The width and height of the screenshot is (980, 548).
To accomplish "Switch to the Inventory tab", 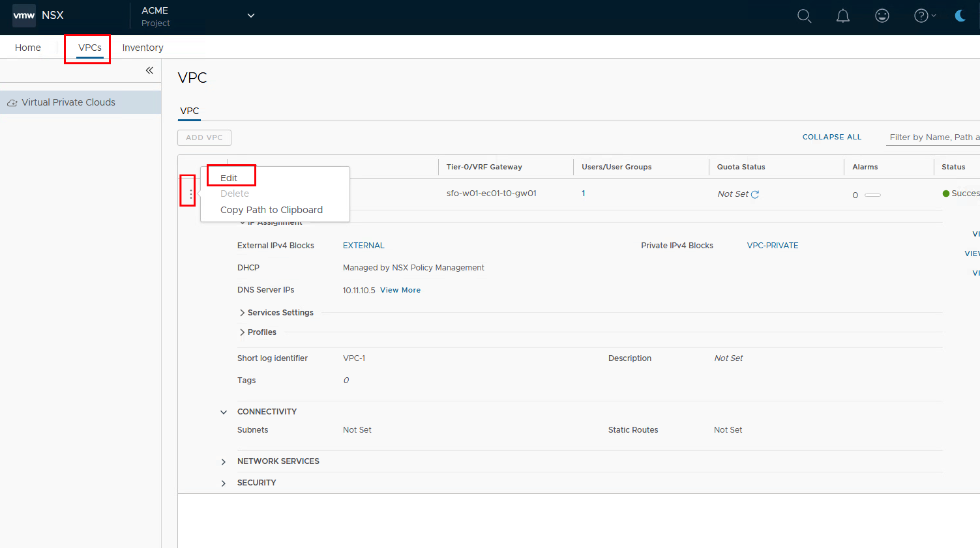I will 143,48.
